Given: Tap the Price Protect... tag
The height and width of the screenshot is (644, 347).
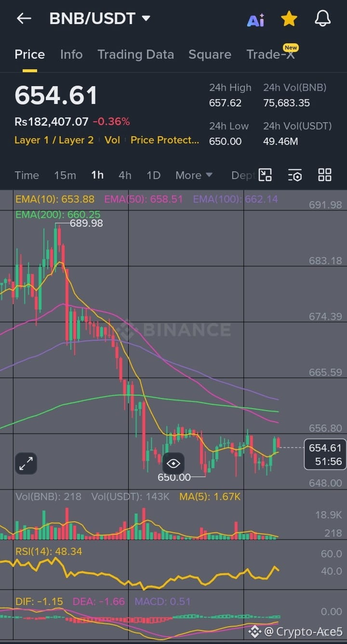Looking at the screenshot, I should (165, 140).
